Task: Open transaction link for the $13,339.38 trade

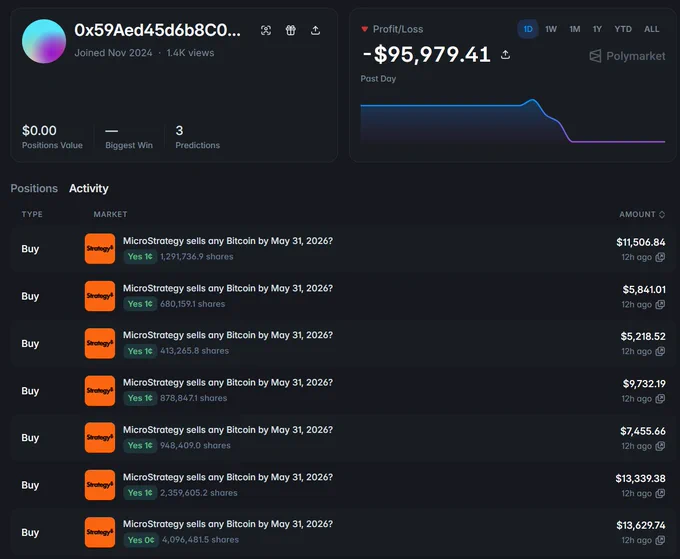Action: pos(660,493)
